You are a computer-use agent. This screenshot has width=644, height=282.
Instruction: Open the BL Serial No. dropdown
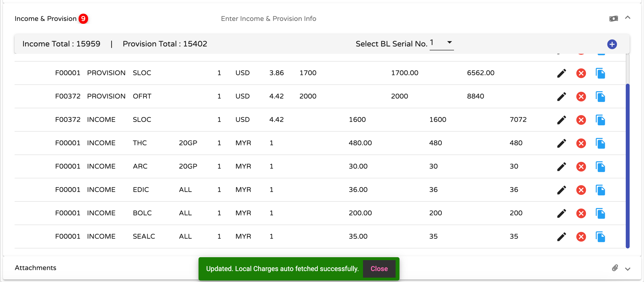point(442,43)
